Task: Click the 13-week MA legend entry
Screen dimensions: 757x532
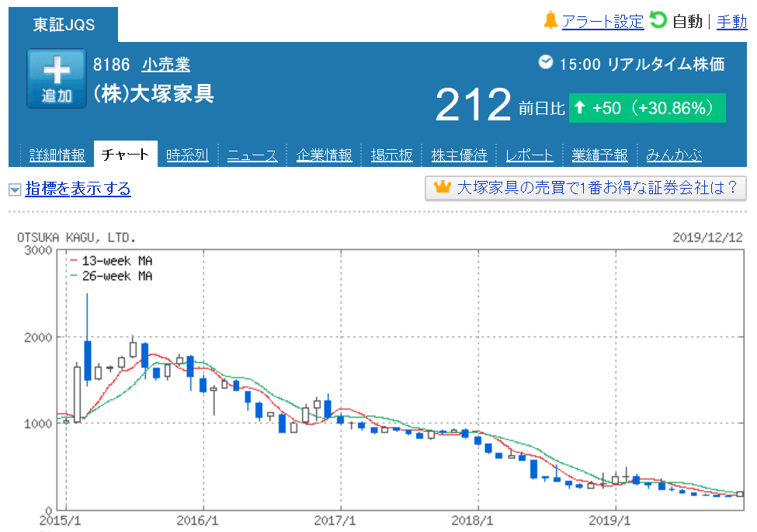Action: [x=111, y=261]
